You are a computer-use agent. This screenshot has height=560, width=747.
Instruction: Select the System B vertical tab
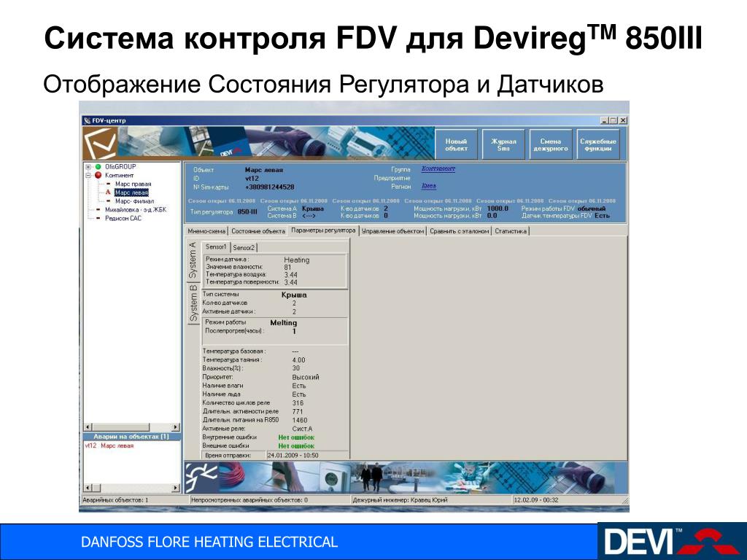point(193,303)
